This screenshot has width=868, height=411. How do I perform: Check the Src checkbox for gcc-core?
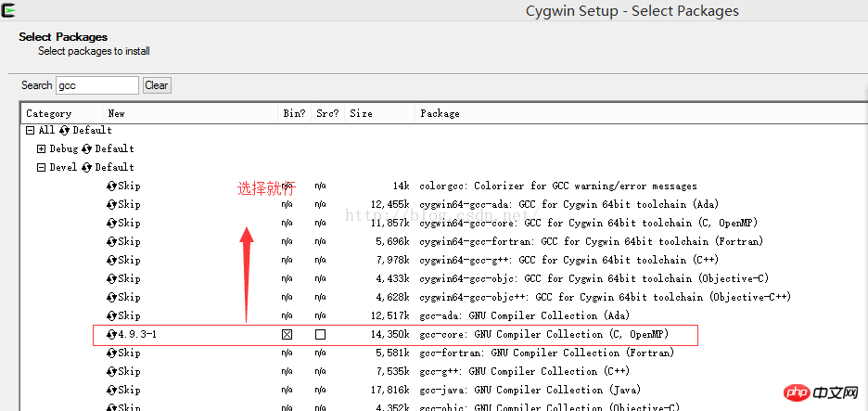320,334
